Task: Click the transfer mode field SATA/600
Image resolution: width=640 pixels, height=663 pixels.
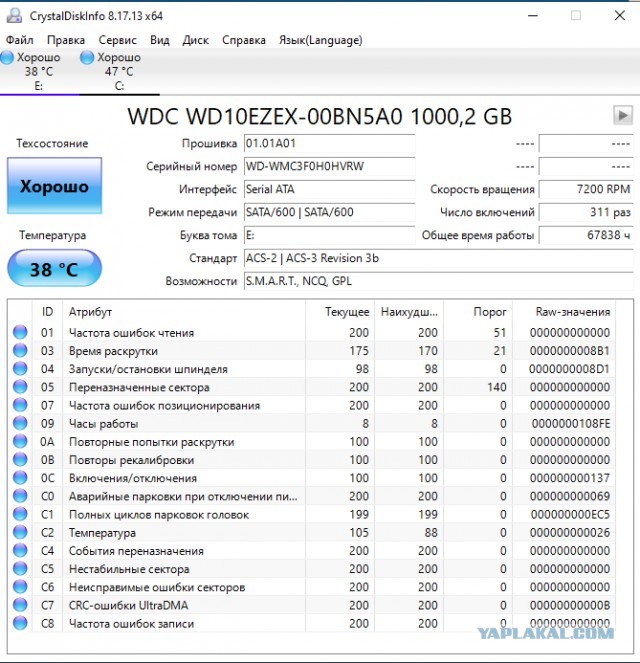Action: click(330, 212)
